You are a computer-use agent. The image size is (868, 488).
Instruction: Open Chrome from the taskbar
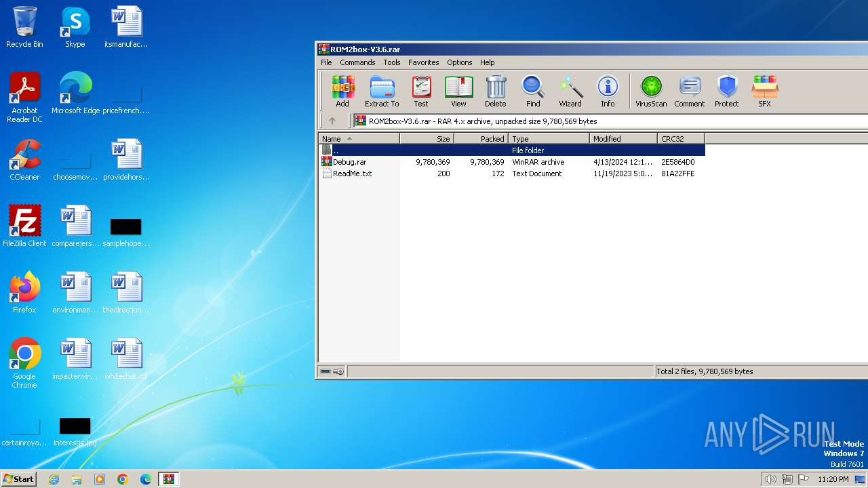[123, 479]
